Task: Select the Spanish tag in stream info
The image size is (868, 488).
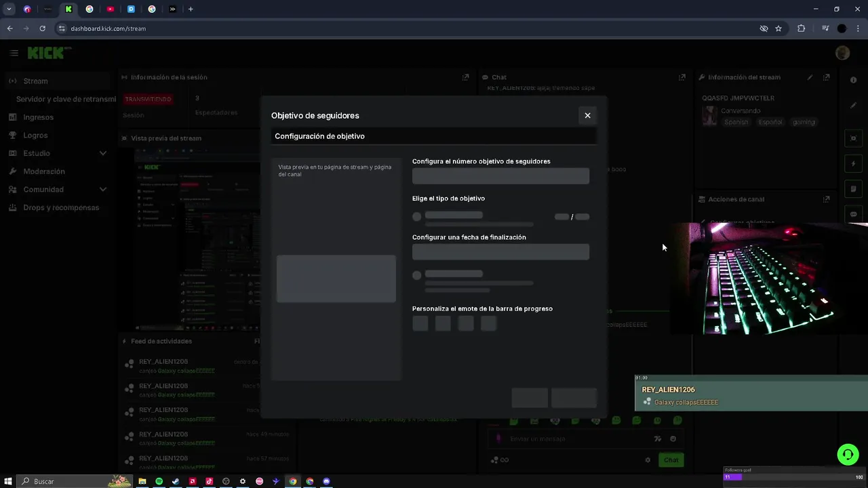Action: [736, 122]
